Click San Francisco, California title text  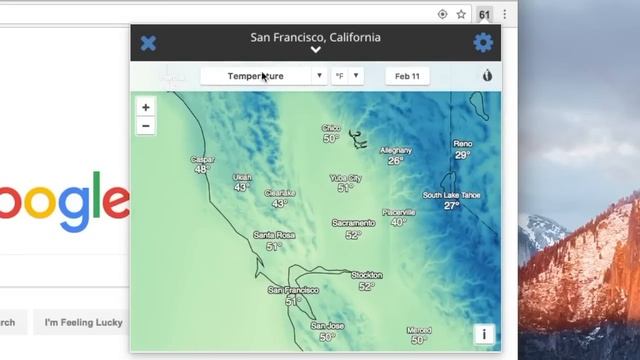316,37
